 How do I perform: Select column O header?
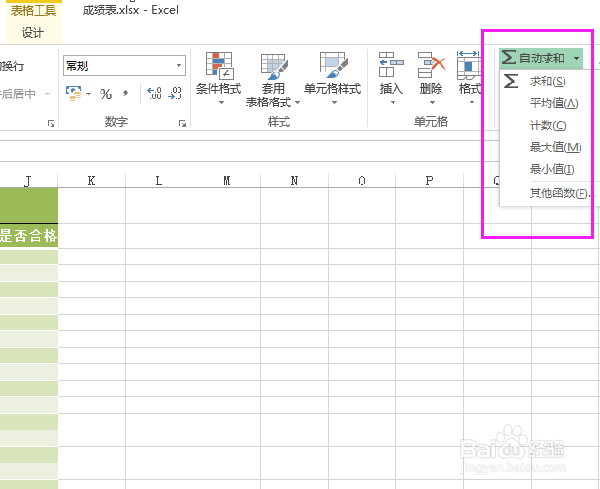(x=362, y=181)
